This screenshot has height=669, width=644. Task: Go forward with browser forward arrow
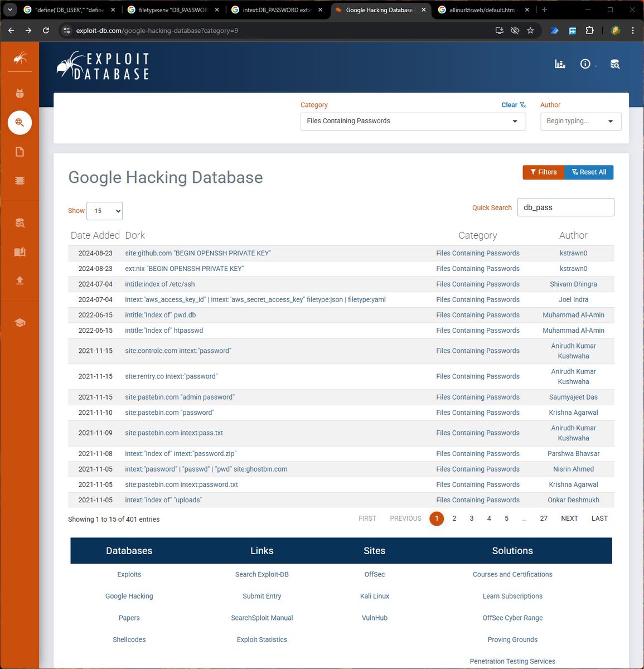[x=28, y=31]
